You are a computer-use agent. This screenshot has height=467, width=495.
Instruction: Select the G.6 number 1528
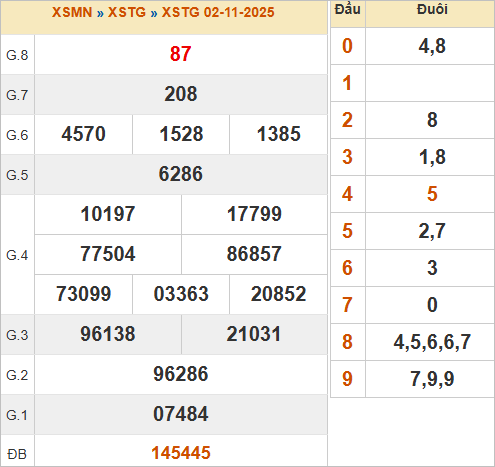point(181,134)
